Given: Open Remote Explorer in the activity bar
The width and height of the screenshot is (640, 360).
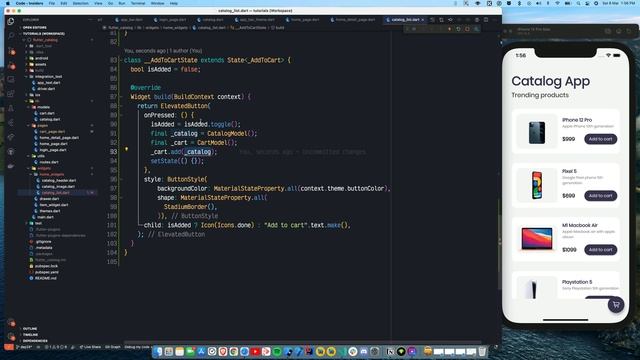Looking at the screenshot, I should (x=11, y=80).
